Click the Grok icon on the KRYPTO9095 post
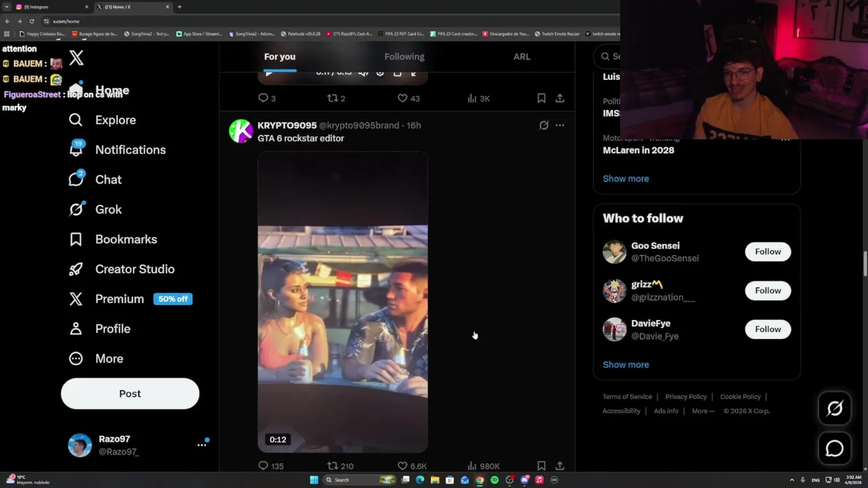The image size is (868, 488). 544,125
